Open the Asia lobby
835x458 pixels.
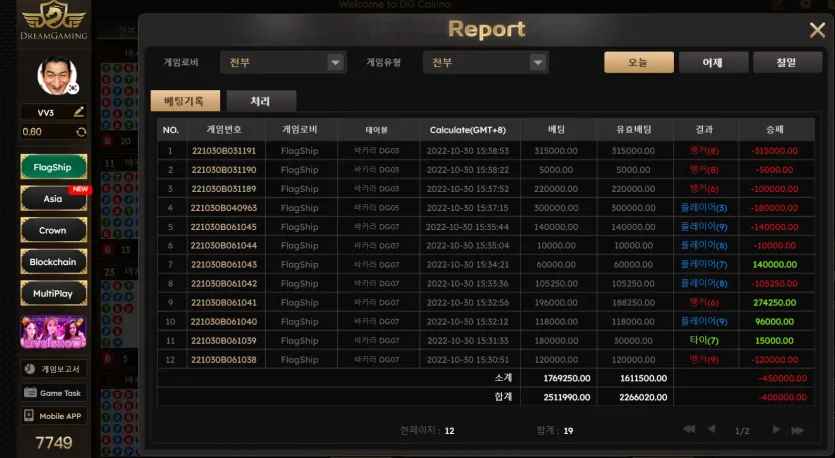(x=53, y=199)
